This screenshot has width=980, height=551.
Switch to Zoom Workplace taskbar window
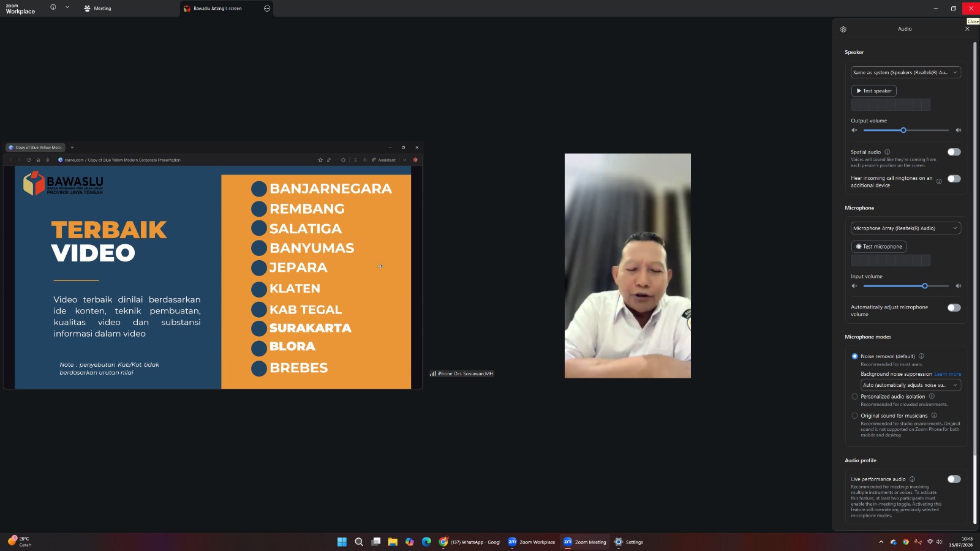[x=531, y=542]
